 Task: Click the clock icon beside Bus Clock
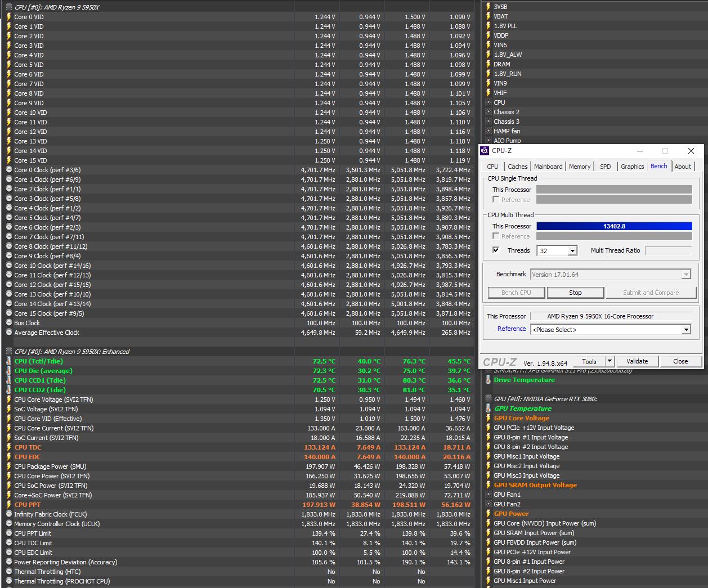tap(8, 323)
